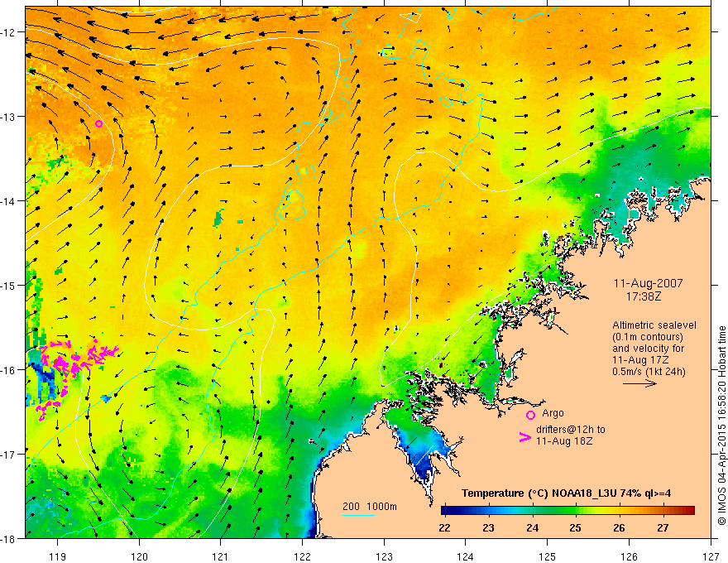Click the 'and velocity for' text

tap(648, 349)
